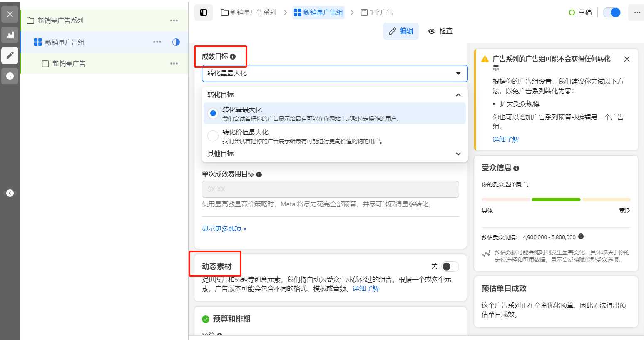644x340 pixels.
Task: Click the 扩大受众规模 suggestion text
Action: click(x=520, y=104)
